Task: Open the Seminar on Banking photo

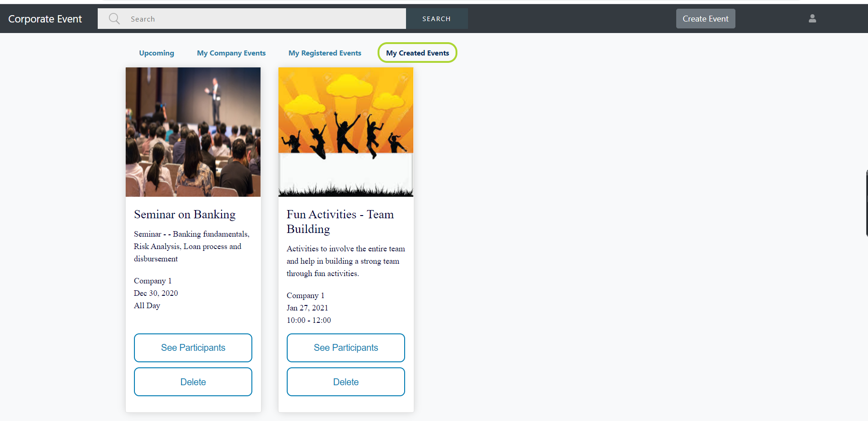Action: [x=193, y=132]
